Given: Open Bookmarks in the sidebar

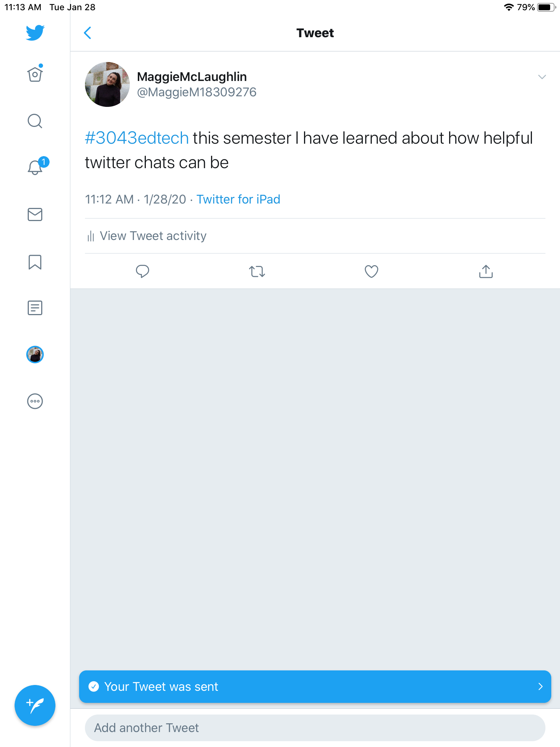Looking at the screenshot, I should pyautogui.click(x=35, y=262).
